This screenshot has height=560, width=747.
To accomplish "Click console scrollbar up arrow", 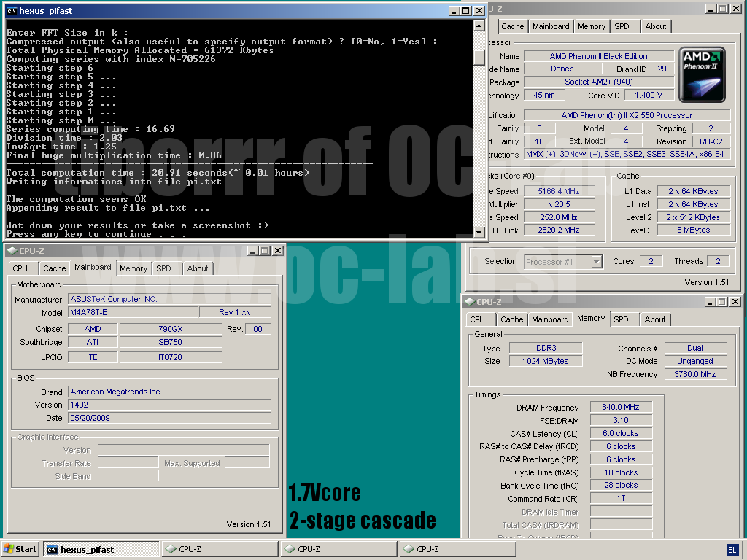I will click(x=479, y=26).
